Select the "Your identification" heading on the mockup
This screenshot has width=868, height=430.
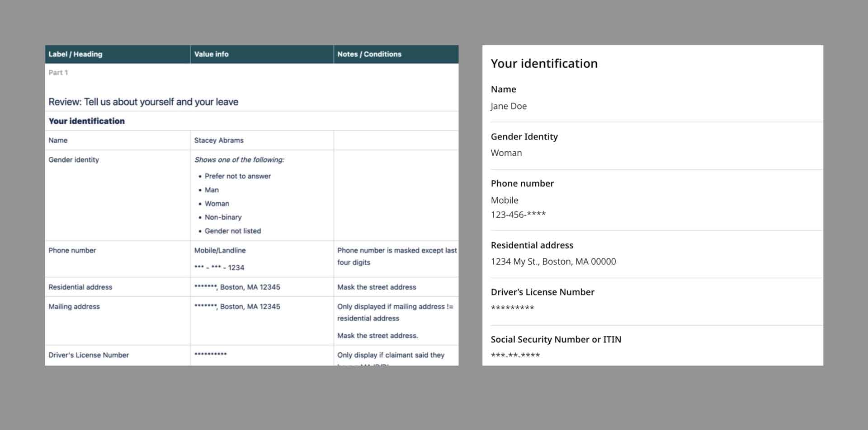click(x=544, y=63)
